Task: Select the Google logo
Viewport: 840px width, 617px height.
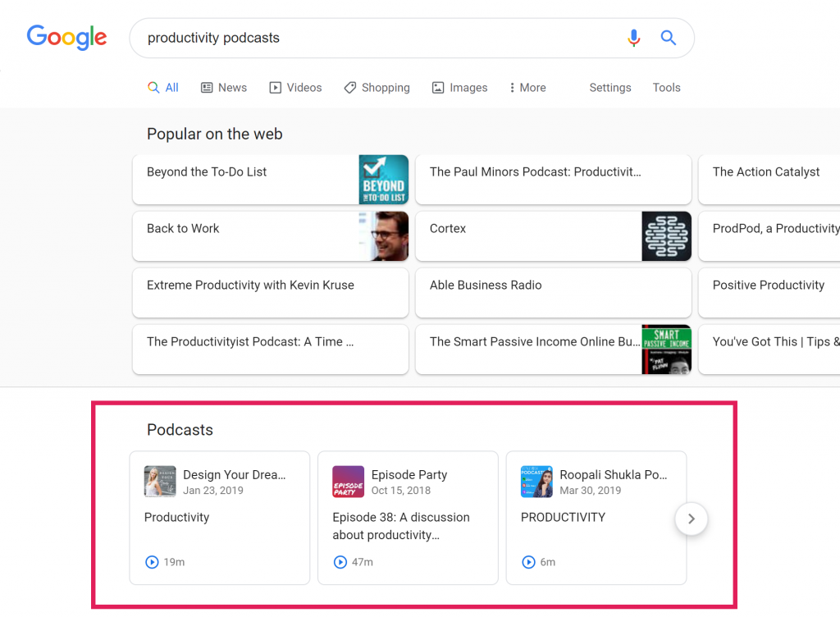Action: pyautogui.click(x=66, y=37)
